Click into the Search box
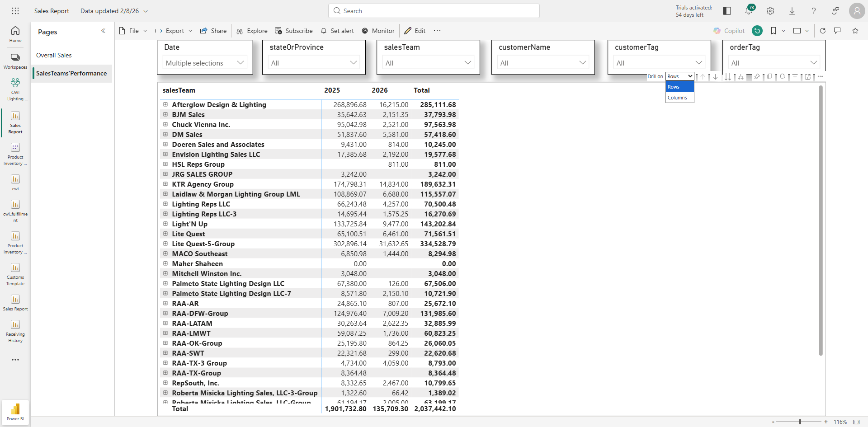 click(434, 11)
